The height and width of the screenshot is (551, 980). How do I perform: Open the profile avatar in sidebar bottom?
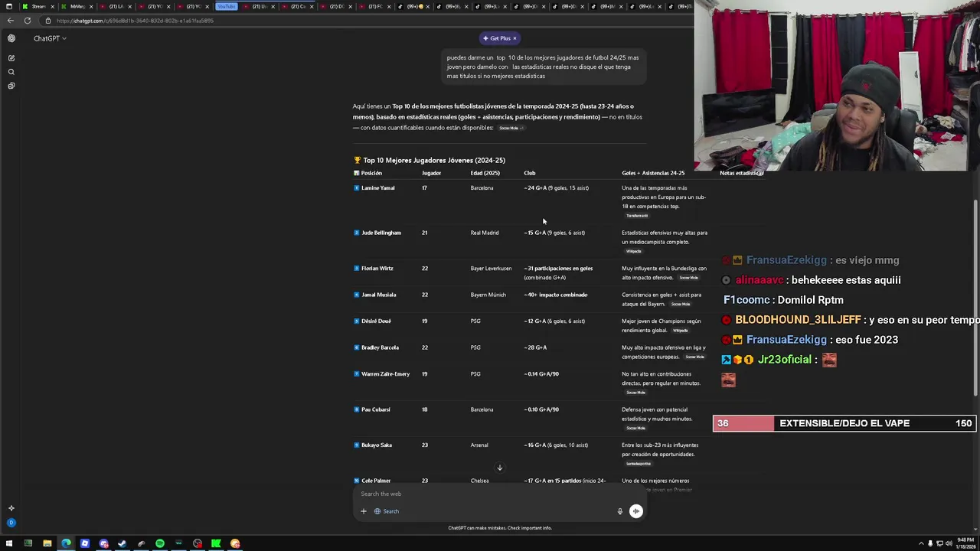click(x=11, y=523)
